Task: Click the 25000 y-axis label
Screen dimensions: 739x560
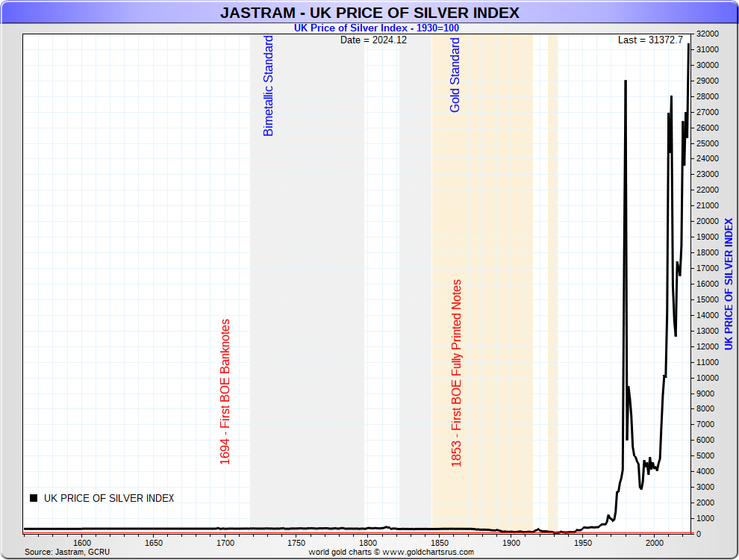Action: tap(708, 143)
